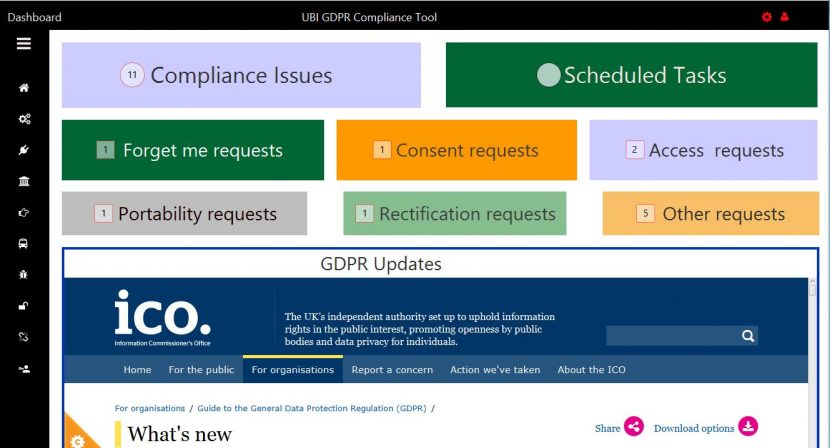Open Other requests tile

710,213
